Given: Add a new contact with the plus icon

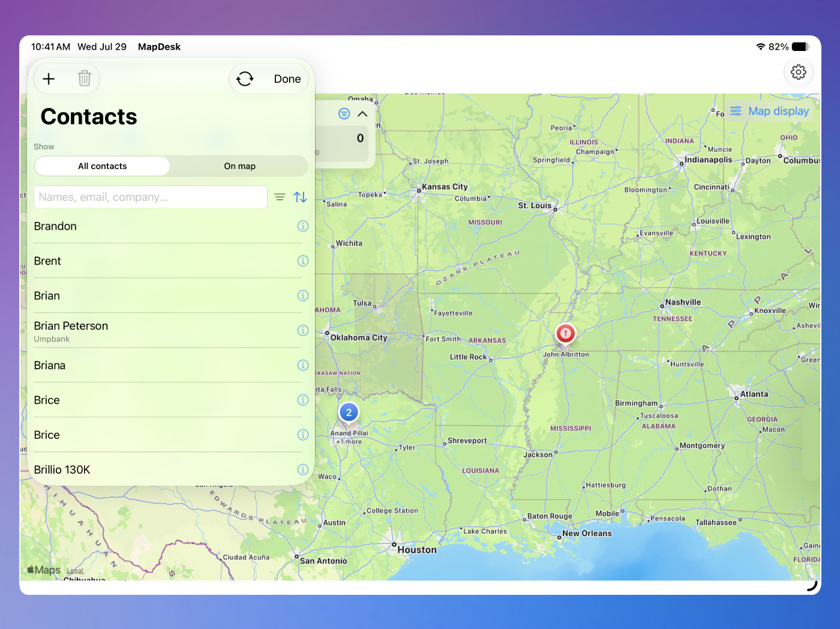Looking at the screenshot, I should click(49, 79).
